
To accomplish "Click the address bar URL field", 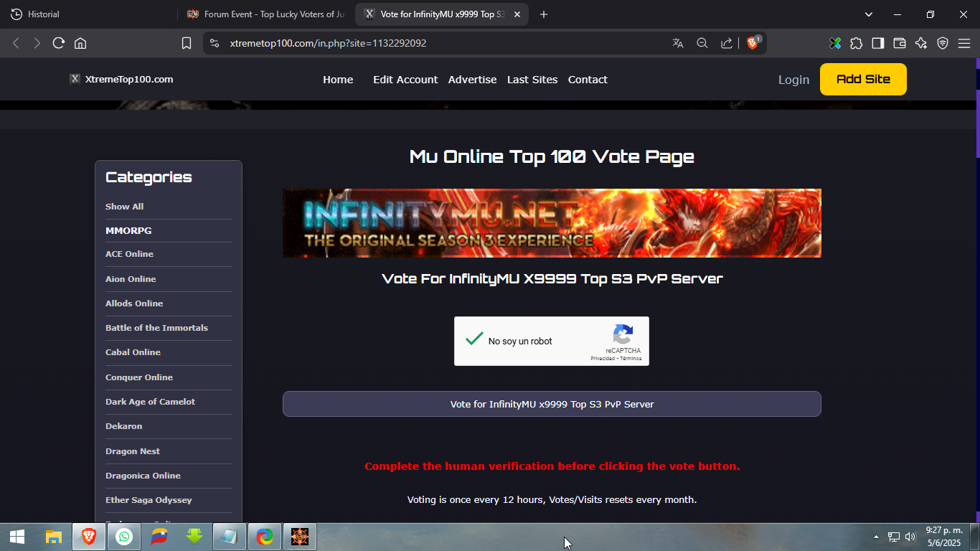I will click(445, 43).
